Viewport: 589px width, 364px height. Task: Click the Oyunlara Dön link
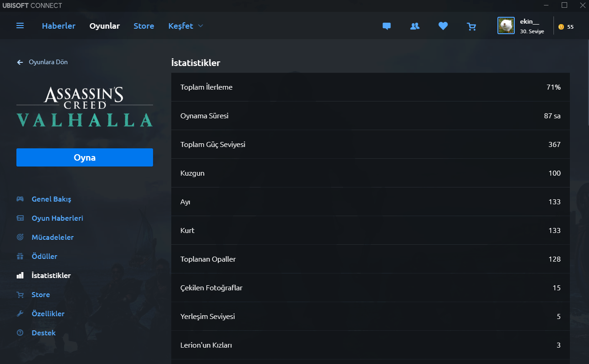[48, 62]
